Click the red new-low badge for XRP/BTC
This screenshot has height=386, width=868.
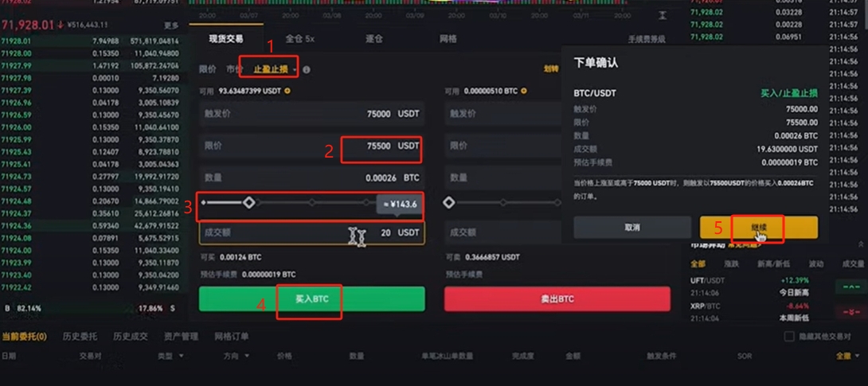[x=850, y=312]
